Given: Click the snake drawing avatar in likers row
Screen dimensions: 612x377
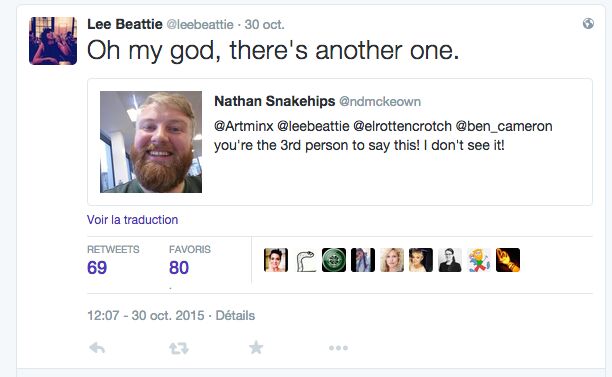Looking at the screenshot, I should tap(305, 260).
